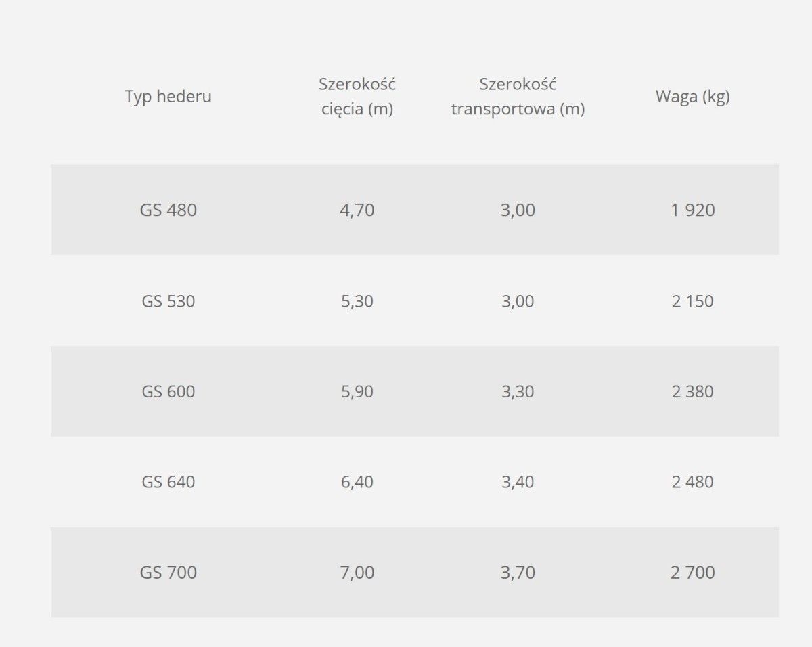Select the 3,40 transport width value

tap(518, 482)
